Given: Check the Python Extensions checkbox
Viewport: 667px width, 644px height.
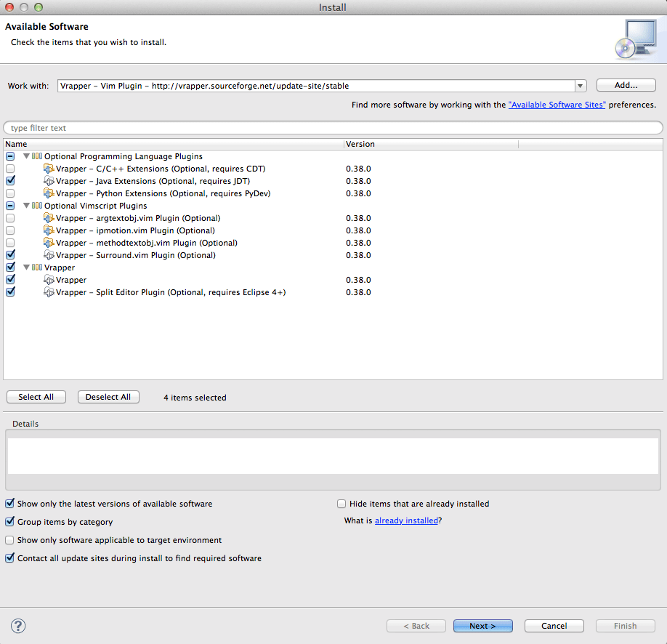Looking at the screenshot, I should pos(10,193).
